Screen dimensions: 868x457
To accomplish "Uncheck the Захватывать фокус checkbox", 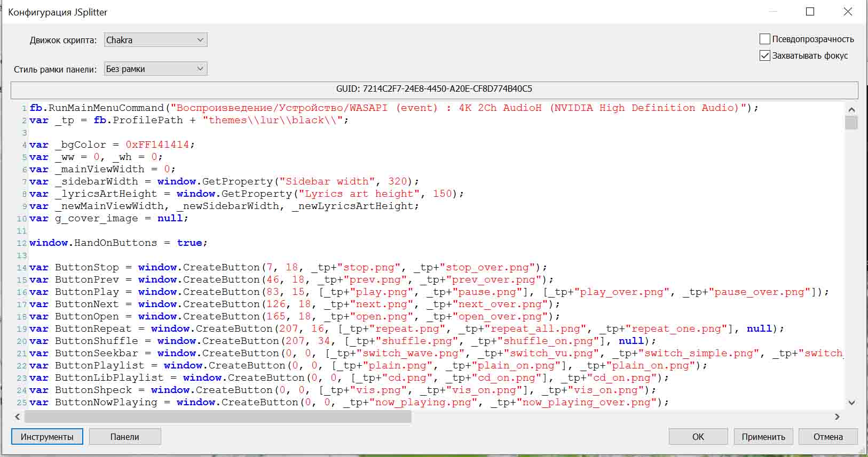I will [x=765, y=55].
